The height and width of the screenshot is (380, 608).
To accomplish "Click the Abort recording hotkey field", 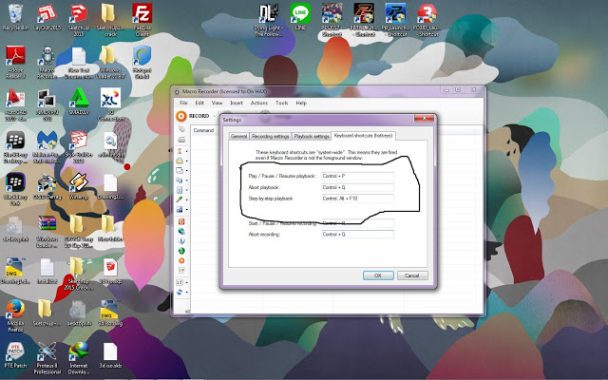I will 358,235.
